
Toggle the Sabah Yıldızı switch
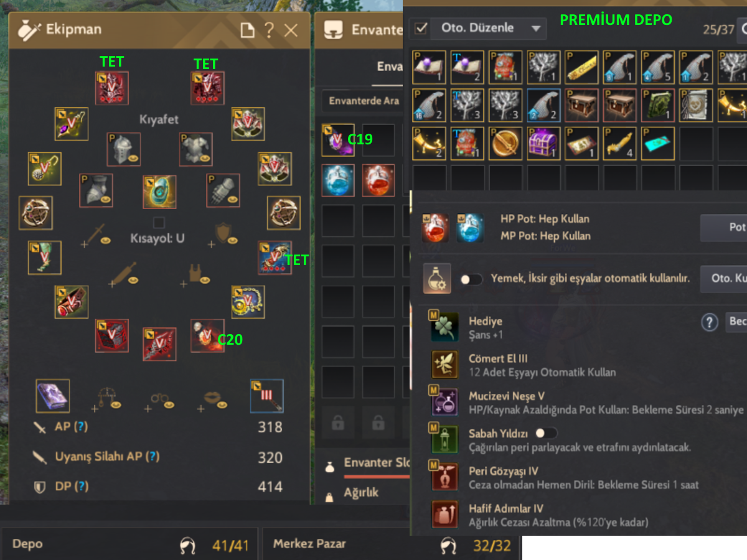point(546,432)
